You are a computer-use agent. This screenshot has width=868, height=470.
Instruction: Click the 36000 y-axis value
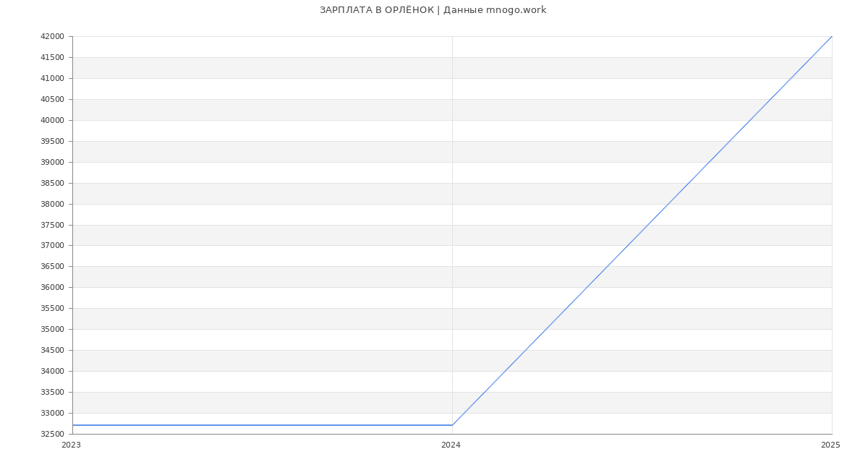coord(52,288)
